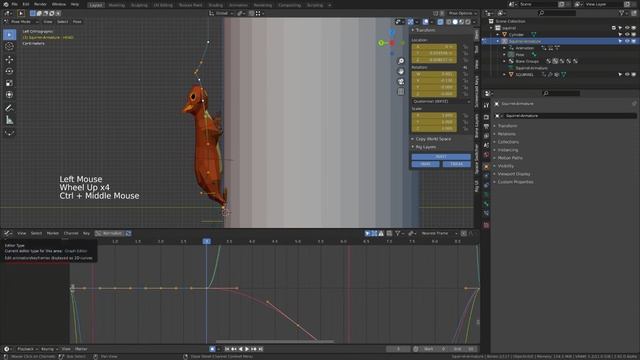The image size is (640, 360).
Task: Open Nearest Frame snapping dropdown in graph editor
Action: pyautogui.click(x=438, y=233)
